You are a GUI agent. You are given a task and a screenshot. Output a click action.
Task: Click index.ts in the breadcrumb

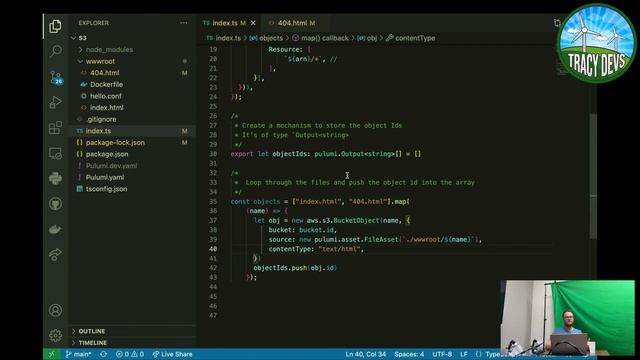[x=228, y=38]
